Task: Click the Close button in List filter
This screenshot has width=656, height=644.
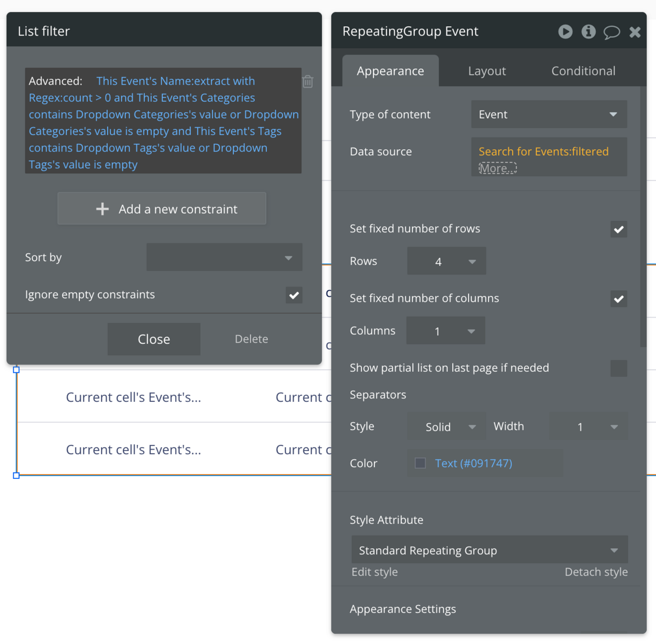Action: [x=154, y=339]
